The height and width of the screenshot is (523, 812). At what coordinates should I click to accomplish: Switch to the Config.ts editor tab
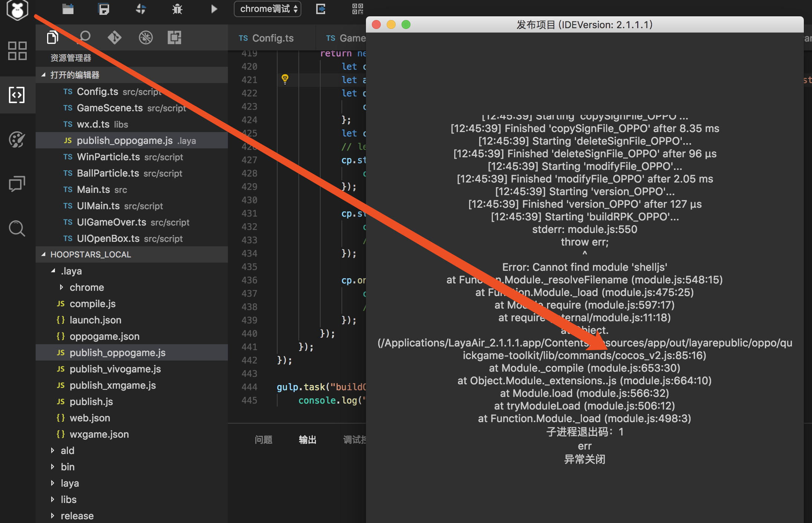click(272, 38)
